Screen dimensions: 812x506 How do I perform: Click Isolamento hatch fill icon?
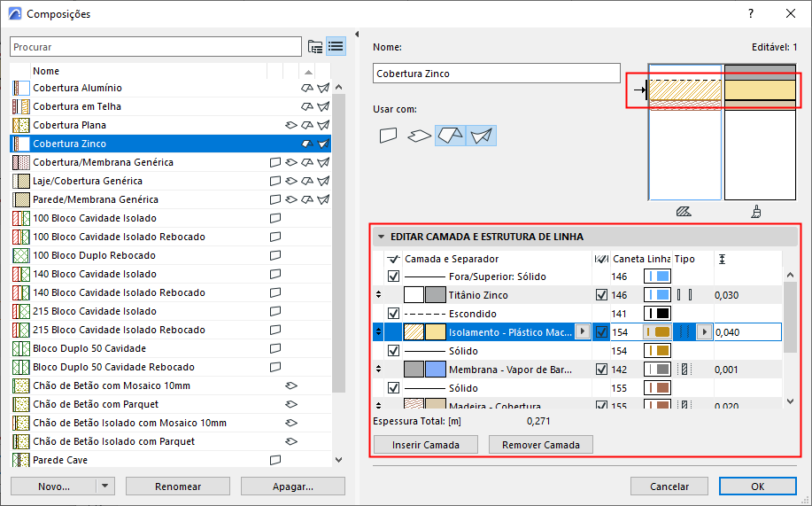pyautogui.click(x=414, y=332)
